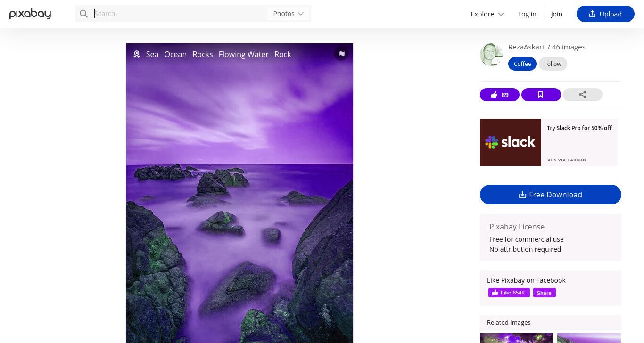The image size is (644, 343).
Task: Focus the search input field
Action: pyautogui.click(x=180, y=14)
